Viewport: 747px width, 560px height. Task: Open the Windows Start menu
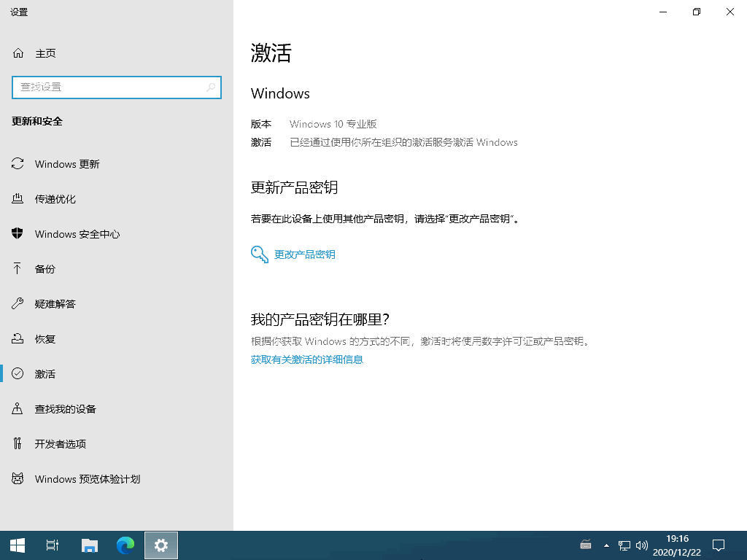(x=18, y=545)
